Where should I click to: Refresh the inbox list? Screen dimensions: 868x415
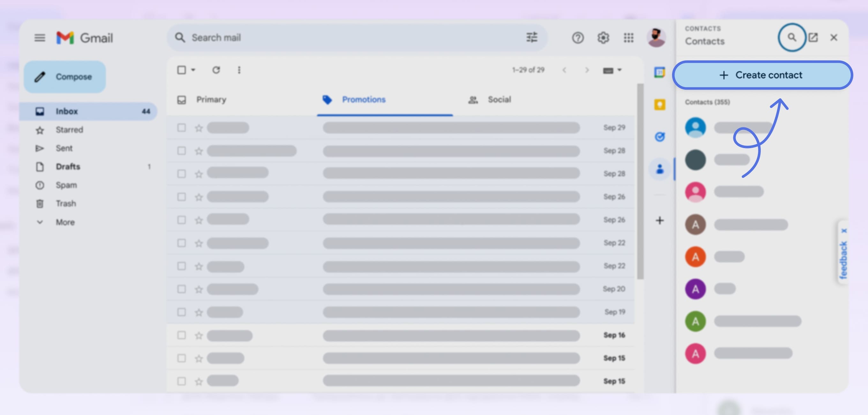click(x=217, y=70)
